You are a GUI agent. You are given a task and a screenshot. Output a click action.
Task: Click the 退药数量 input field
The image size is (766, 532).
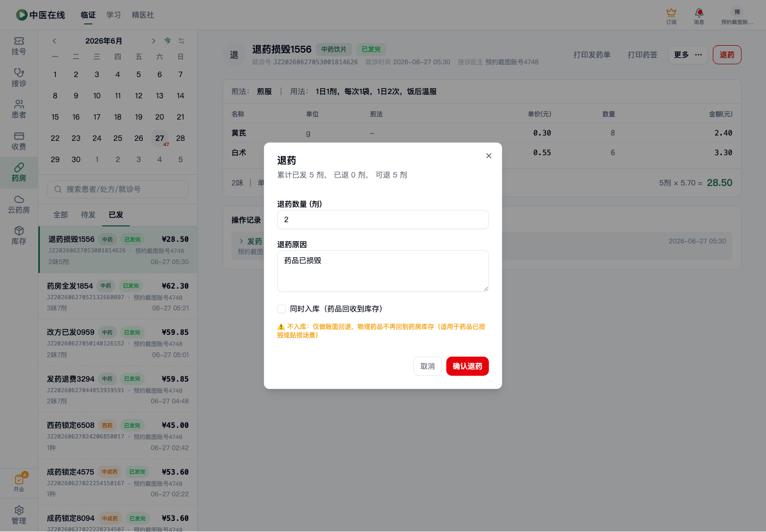click(383, 219)
